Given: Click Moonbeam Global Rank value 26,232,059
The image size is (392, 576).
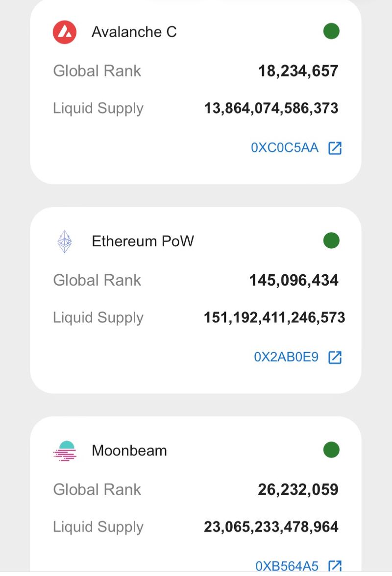Looking at the screenshot, I should click(298, 490).
